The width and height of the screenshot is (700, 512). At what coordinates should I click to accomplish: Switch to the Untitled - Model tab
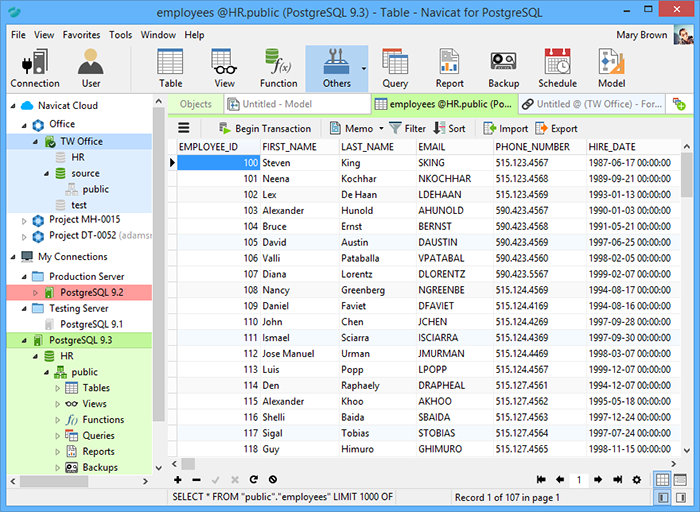click(x=297, y=104)
